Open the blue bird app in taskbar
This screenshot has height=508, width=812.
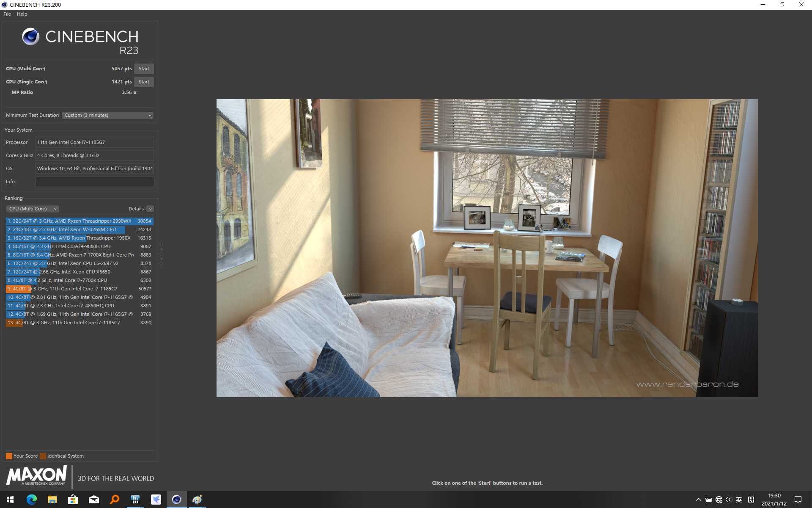coord(156,500)
